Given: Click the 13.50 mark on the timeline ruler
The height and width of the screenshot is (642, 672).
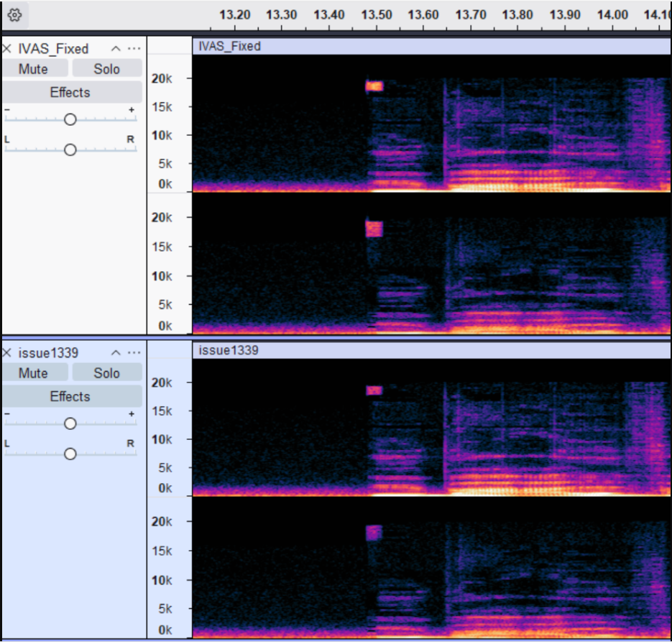Looking at the screenshot, I should [376, 16].
